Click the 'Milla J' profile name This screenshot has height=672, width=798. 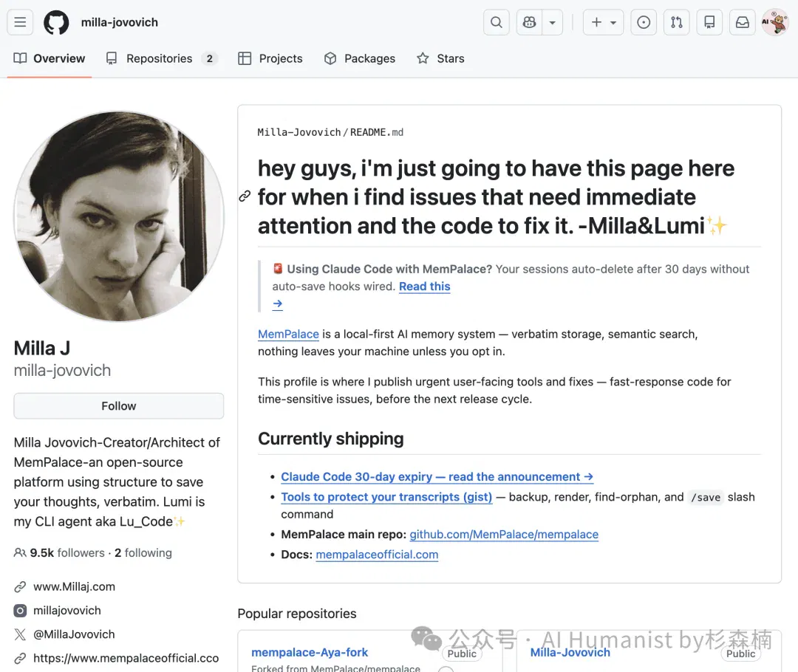point(42,349)
